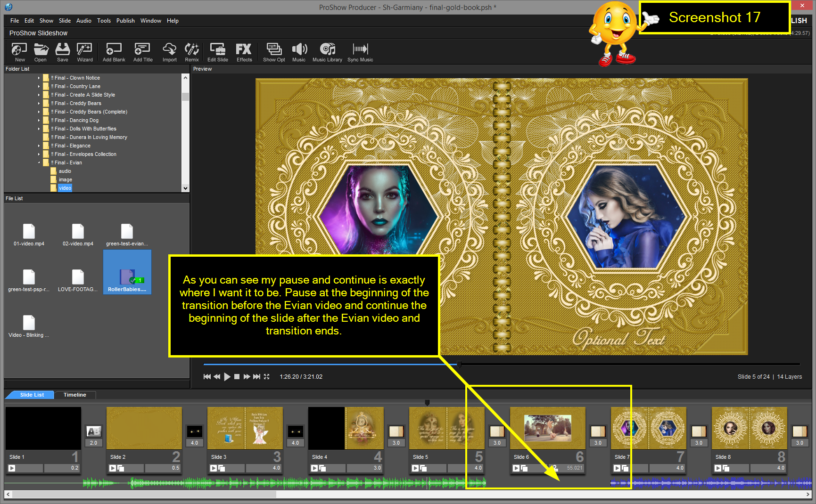Click the Add Title slide icon
The height and width of the screenshot is (504, 816).
click(142, 52)
